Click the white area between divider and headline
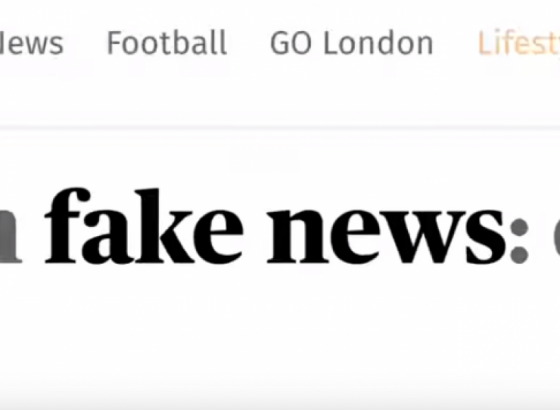 280,157
